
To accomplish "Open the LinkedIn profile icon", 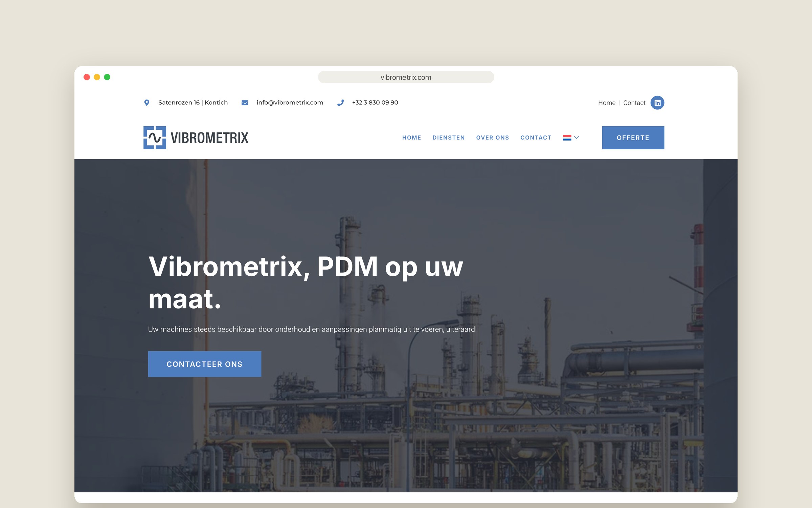I will point(657,103).
